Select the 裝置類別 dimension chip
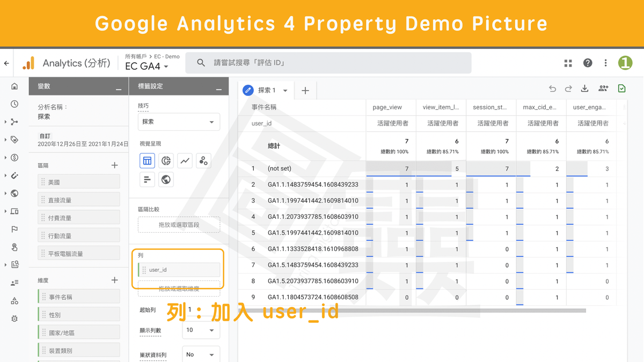644x362 pixels. pos(79,350)
